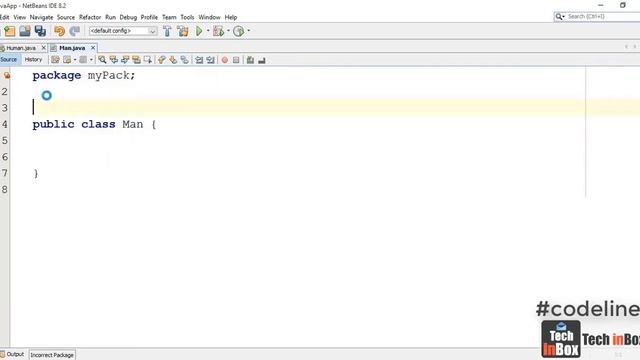Stop Macro Recording icon
640x360 pixels.
click(236, 60)
